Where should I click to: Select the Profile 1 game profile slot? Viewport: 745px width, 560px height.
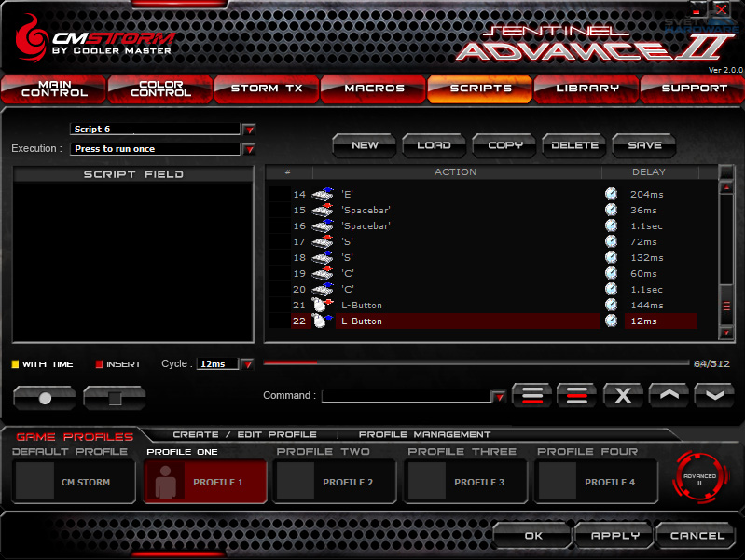pyautogui.click(x=205, y=482)
